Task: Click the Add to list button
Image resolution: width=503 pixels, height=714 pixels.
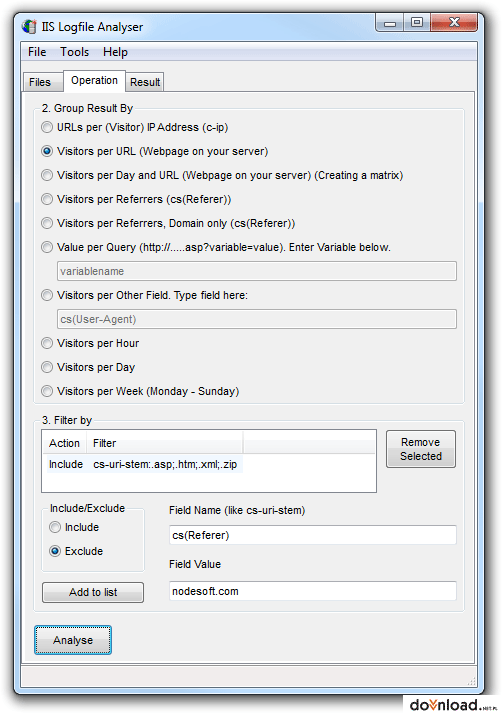Action: (93, 592)
